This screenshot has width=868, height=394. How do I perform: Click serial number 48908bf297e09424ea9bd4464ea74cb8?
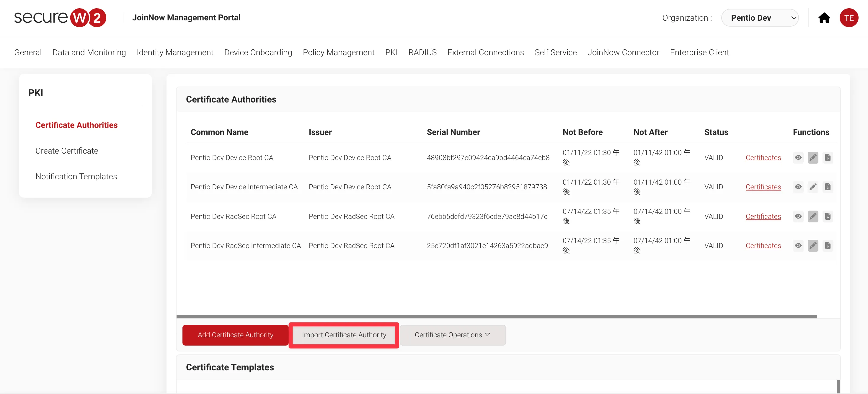(488, 157)
